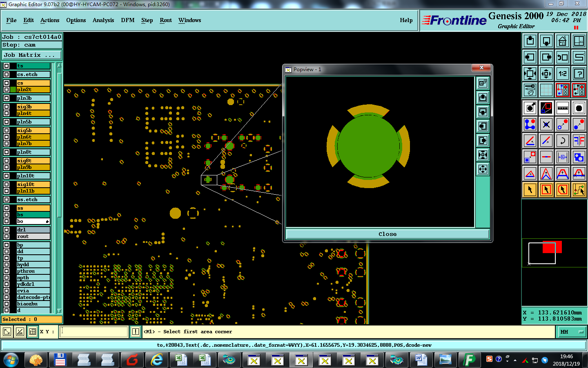Toggle the grid display icon
This screenshot has height=368, width=588.
point(546,90)
